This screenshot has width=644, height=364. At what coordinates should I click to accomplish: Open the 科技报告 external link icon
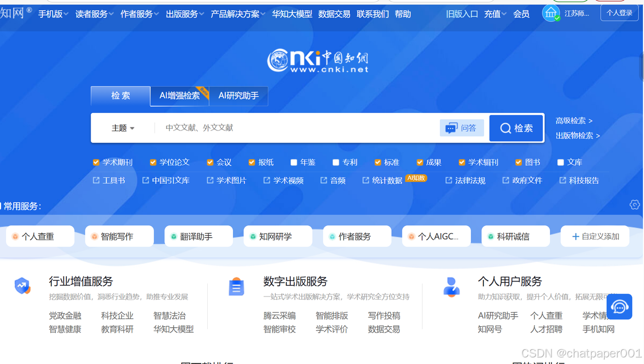pos(563,180)
